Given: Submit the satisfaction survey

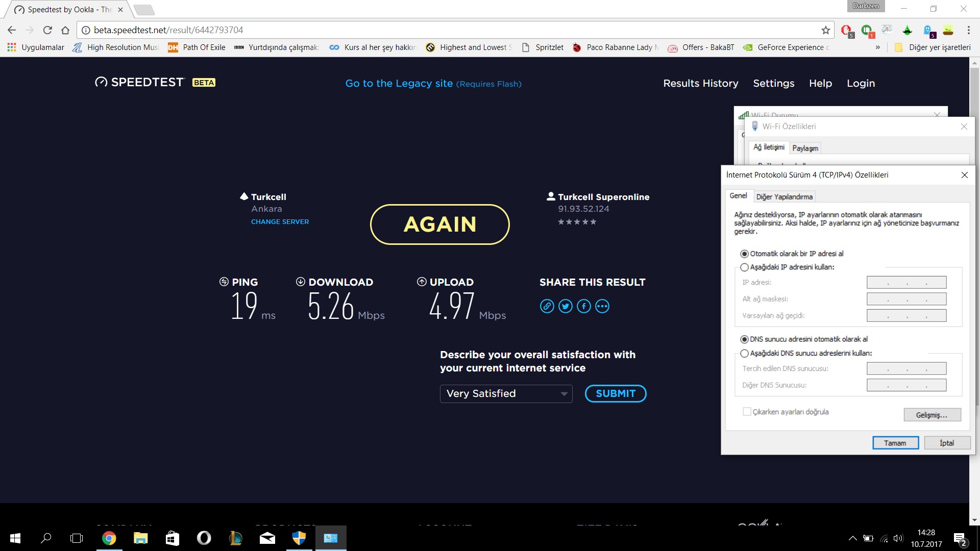Looking at the screenshot, I should pyautogui.click(x=616, y=393).
